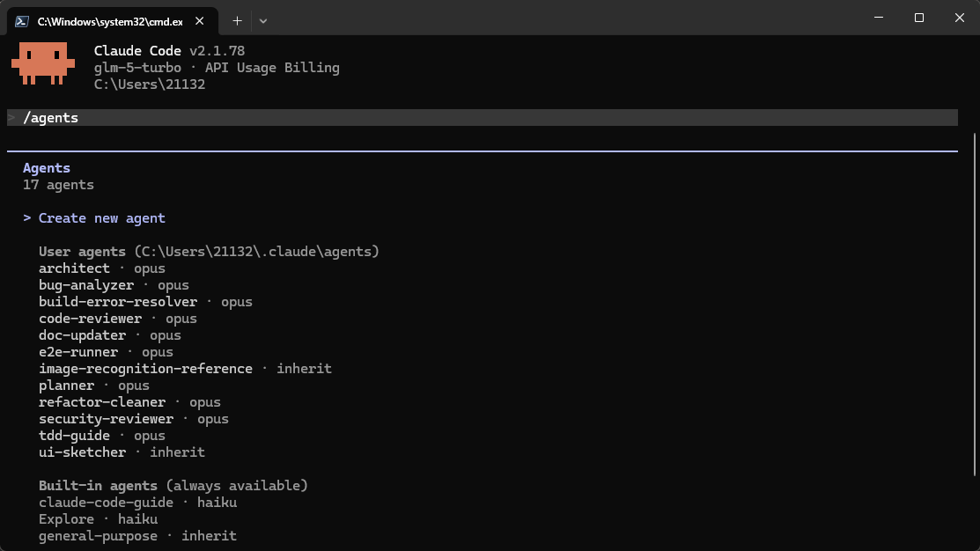Minimize the terminal window

point(879,18)
